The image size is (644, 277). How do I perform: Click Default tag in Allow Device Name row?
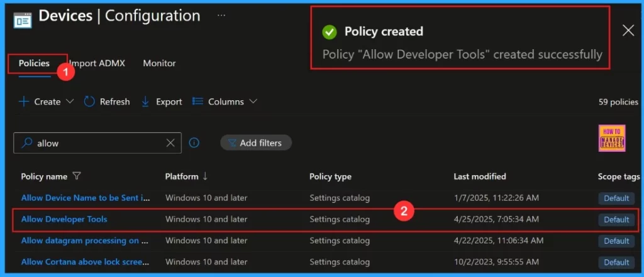616,198
